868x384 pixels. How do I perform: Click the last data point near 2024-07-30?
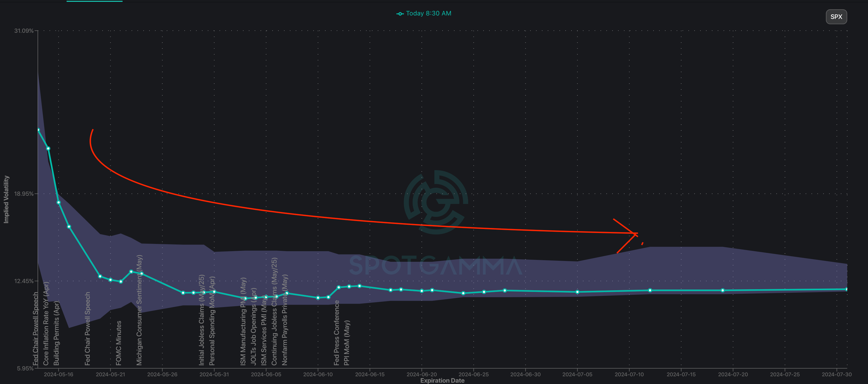pyautogui.click(x=847, y=289)
